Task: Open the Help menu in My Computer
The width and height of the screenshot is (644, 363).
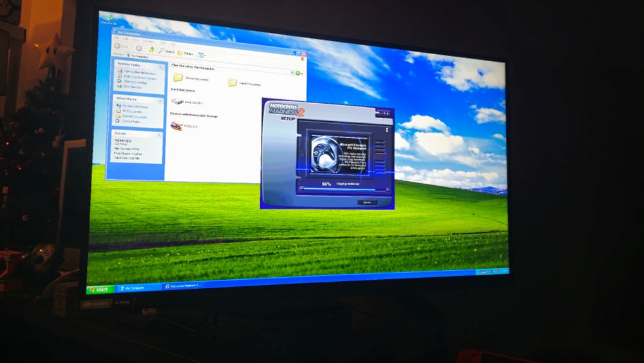Action: (x=173, y=43)
